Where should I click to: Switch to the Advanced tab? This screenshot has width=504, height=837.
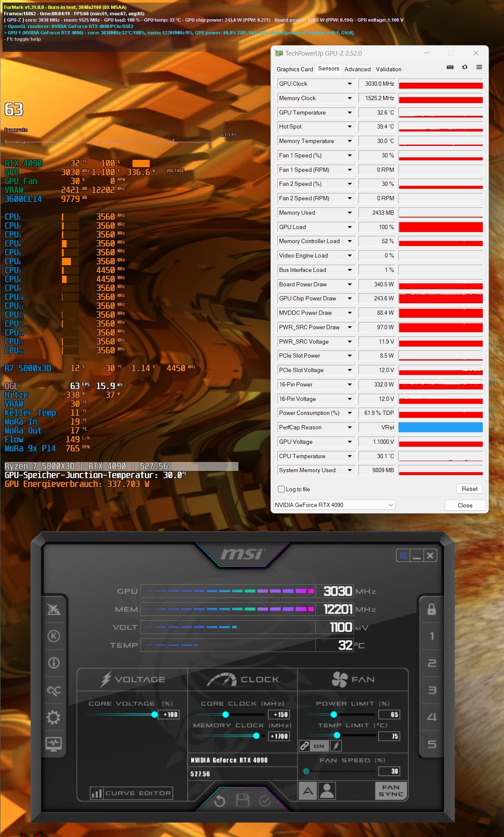tap(358, 69)
